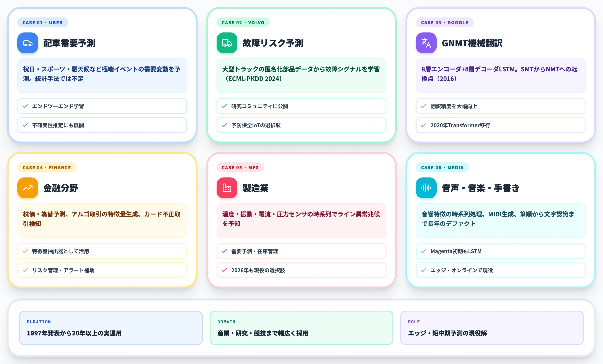Click the DOMAIN label in the summary
The height and width of the screenshot is (364, 603).
tap(226, 322)
